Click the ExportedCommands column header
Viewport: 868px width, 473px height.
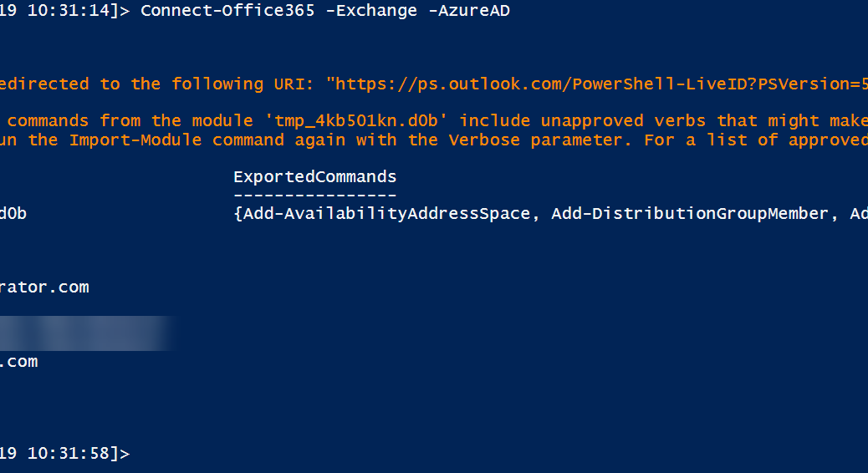point(315,176)
